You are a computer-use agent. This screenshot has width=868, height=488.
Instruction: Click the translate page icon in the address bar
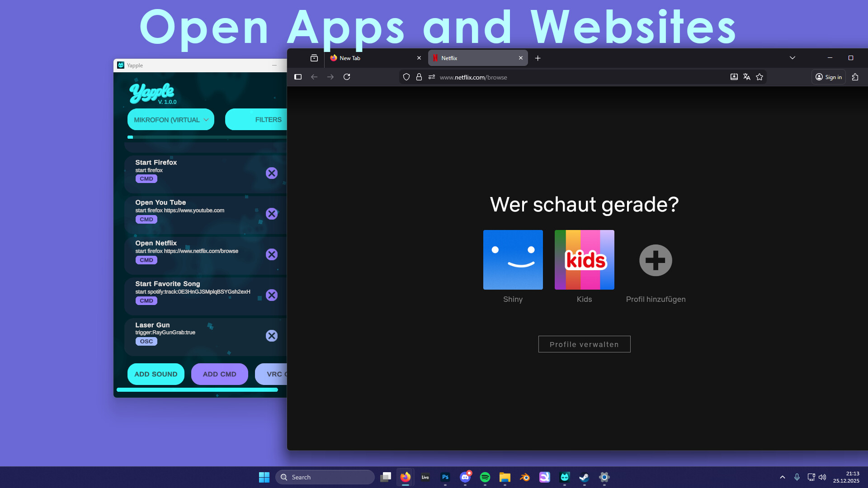(747, 77)
